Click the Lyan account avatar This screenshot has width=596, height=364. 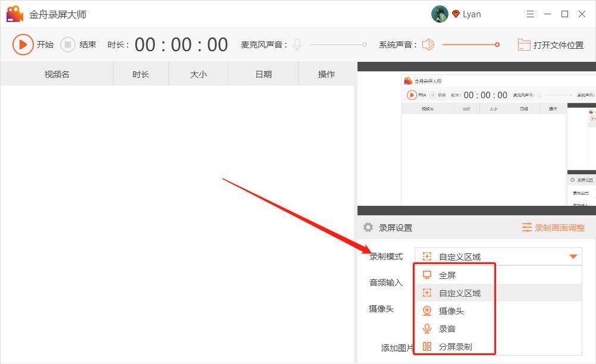click(440, 13)
